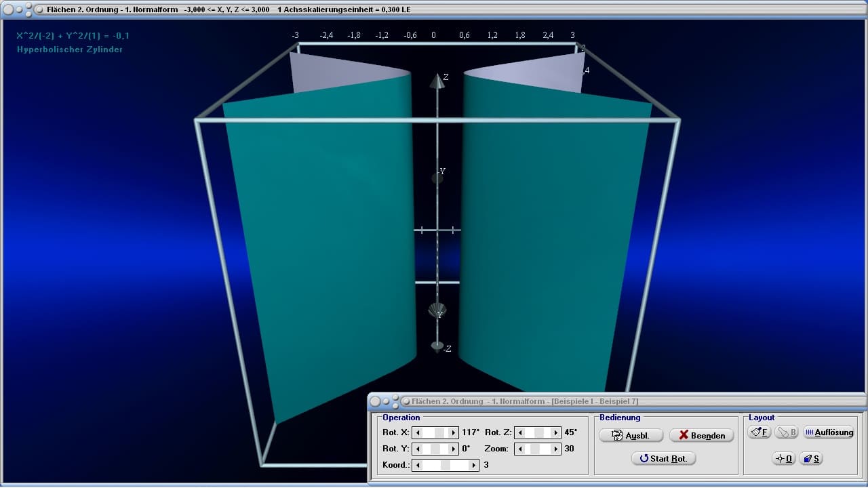
Task: Click the 0,6 axis scale label
Action: point(465,35)
